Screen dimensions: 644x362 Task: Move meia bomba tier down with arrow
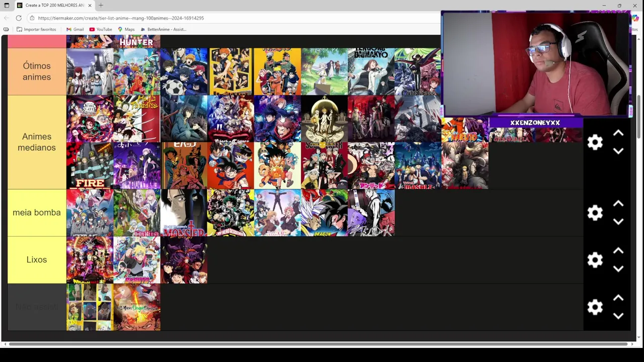(x=618, y=221)
